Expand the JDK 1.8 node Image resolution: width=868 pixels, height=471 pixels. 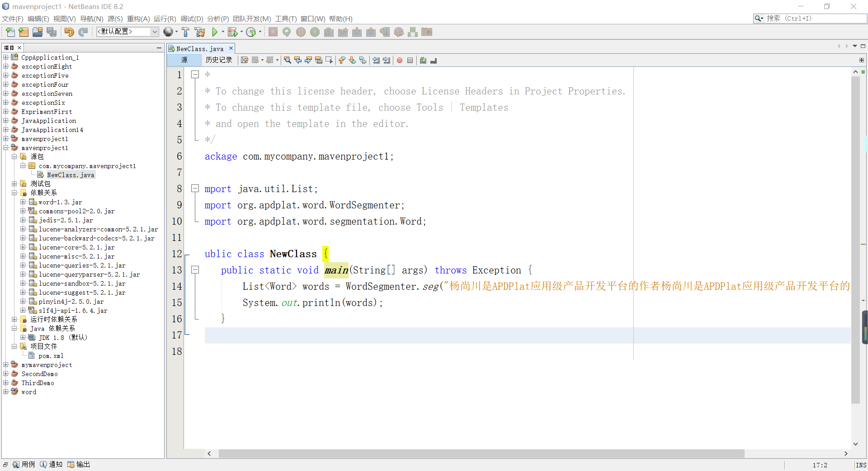pos(23,338)
